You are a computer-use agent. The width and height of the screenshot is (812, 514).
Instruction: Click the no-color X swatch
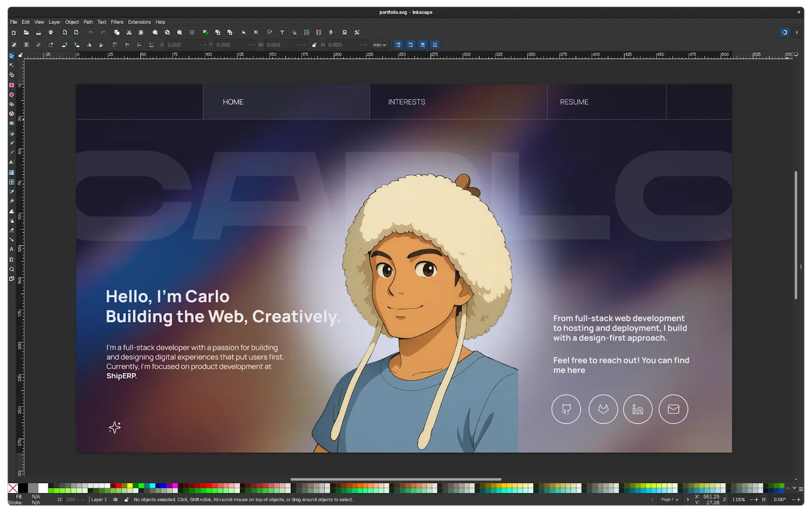pos(13,488)
